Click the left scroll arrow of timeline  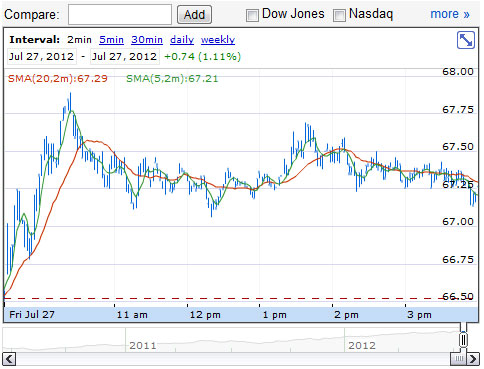(x=9, y=359)
